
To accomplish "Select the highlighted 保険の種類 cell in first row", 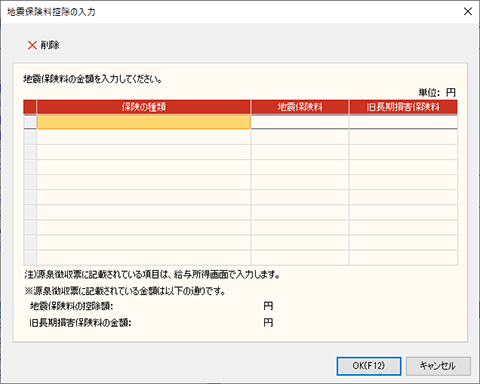I will 144,122.
